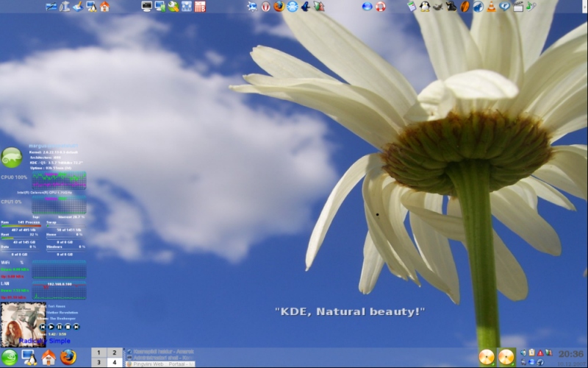Open the clipboard tray icon
This screenshot has width=588, height=368.
click(x=531, y=353)
